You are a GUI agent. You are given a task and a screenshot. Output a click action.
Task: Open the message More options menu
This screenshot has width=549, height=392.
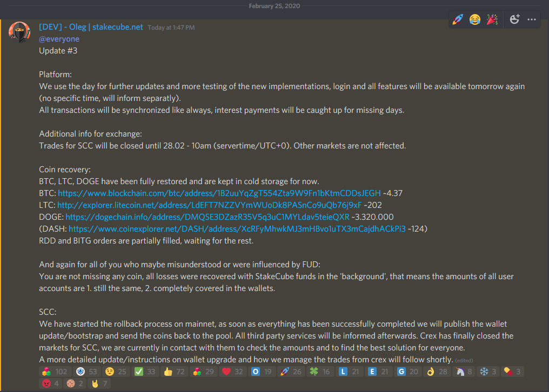532,19
